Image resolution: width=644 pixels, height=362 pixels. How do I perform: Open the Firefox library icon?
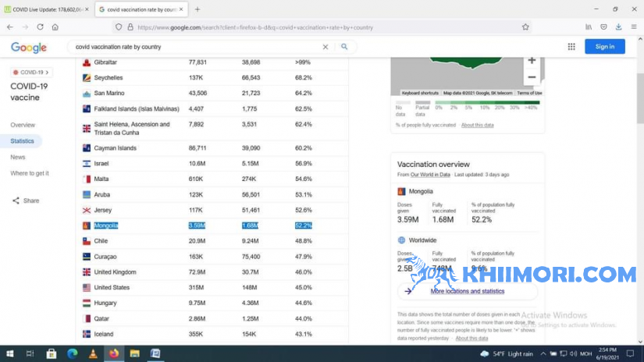pyautogui.click(x=589, y=27)
